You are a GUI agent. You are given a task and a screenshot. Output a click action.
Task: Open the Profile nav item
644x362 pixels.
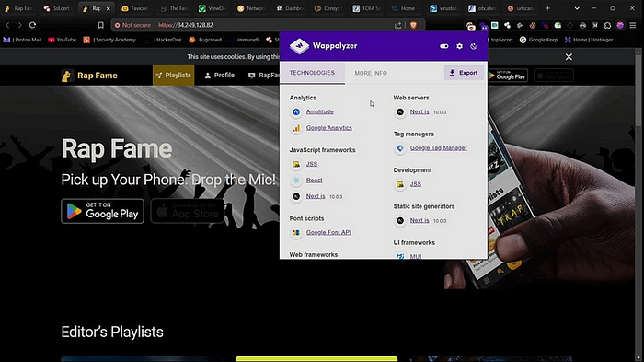(220, 76)
